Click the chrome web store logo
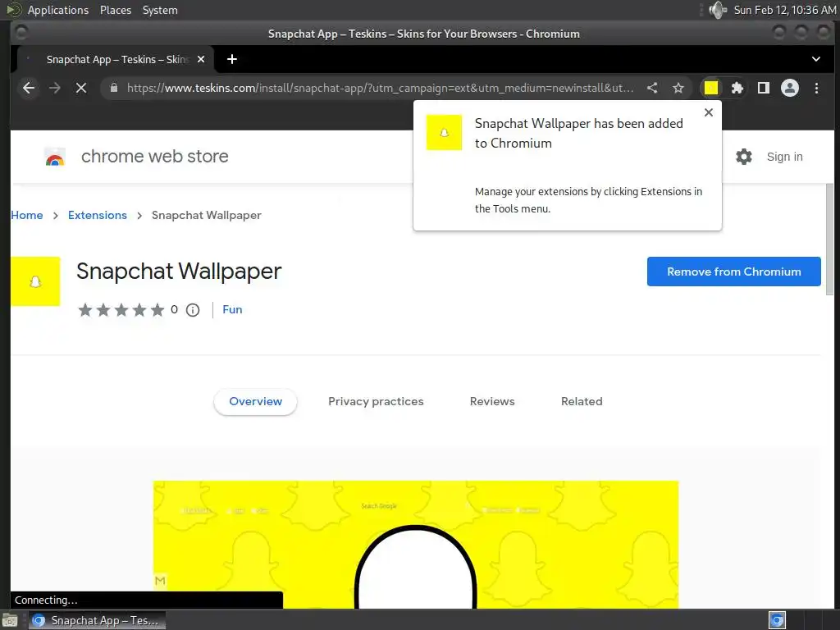Image resolution: width=840 pixels, height=630 pixels. [x=55, y=157]
